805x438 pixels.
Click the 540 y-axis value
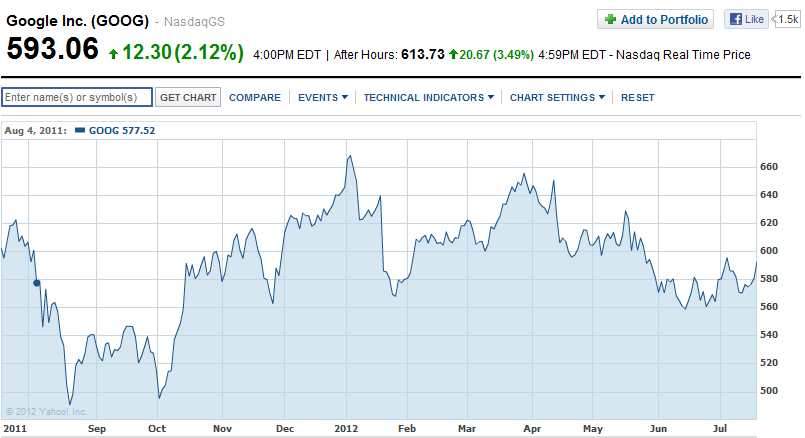(769, 335)
